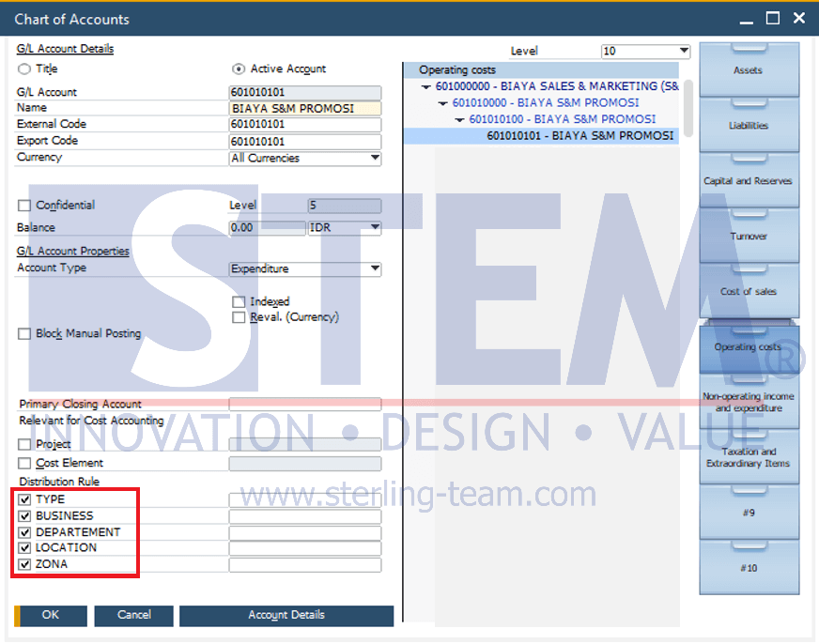Screen dimensions: 819x644
Task: Open the Account Type dropdown
Action: click(x=375, y=269)
